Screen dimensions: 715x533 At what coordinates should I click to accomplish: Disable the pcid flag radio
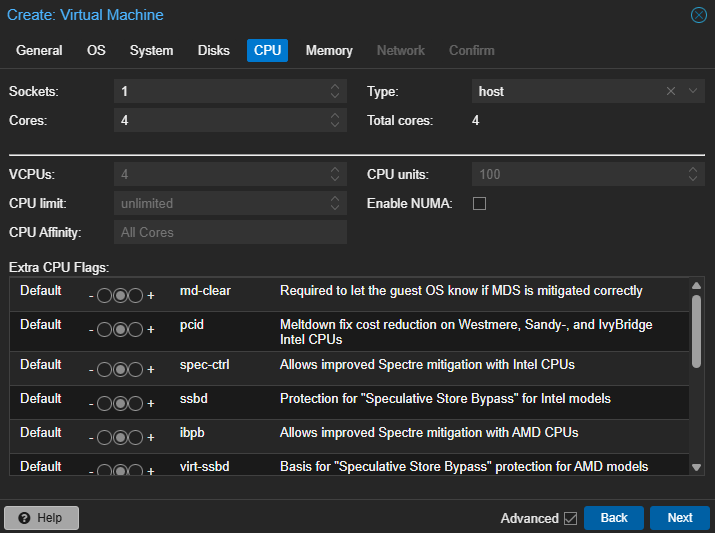click(x=104, y=330)
